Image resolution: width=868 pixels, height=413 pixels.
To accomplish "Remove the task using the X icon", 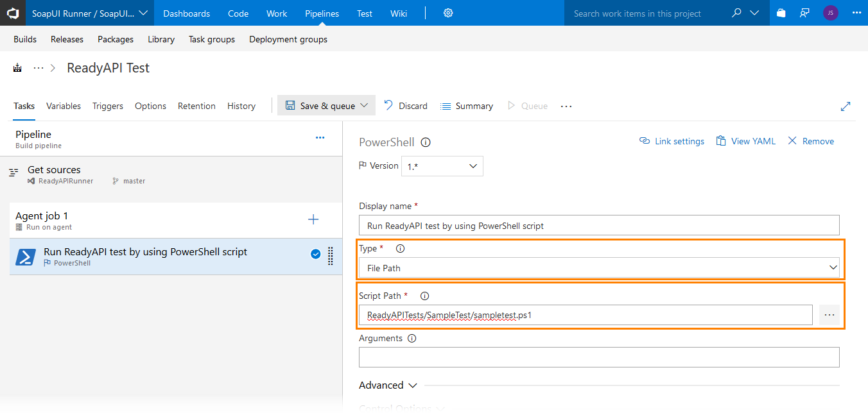I will (792, 141).
